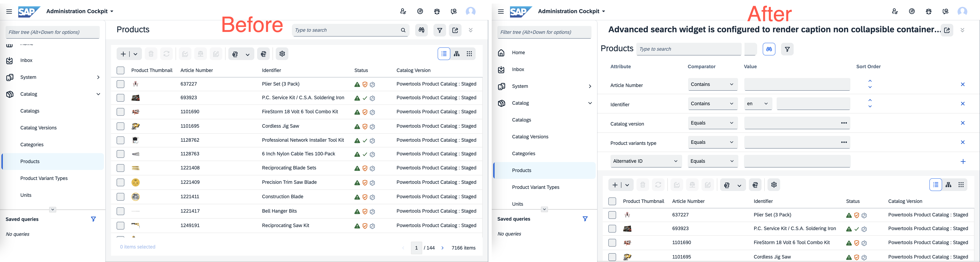Open Administration Cockpit dropdown in After panel
This screenshot has width=980, height=262.
(572, 11)
